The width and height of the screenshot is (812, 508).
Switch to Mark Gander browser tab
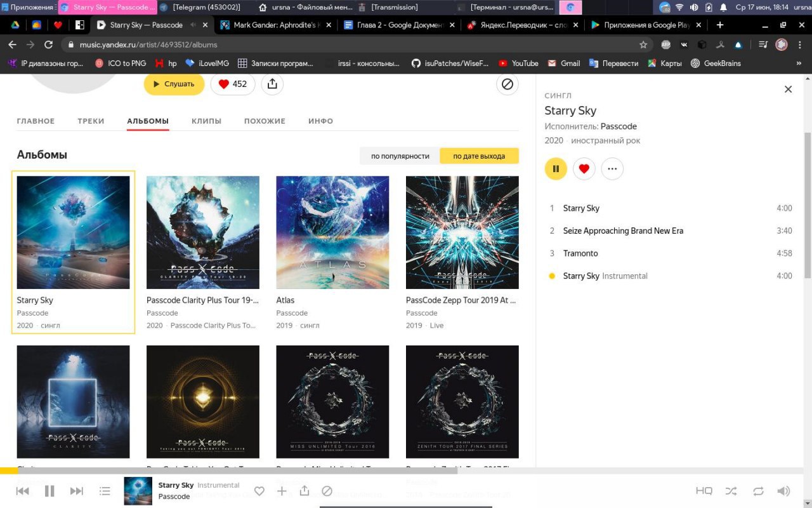click(x=276, y=25)
